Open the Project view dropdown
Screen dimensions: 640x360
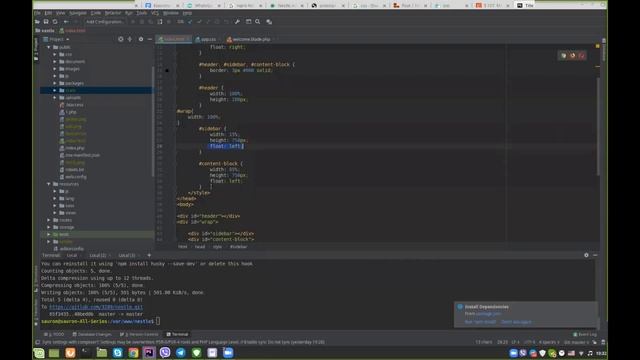click(56, 39)
